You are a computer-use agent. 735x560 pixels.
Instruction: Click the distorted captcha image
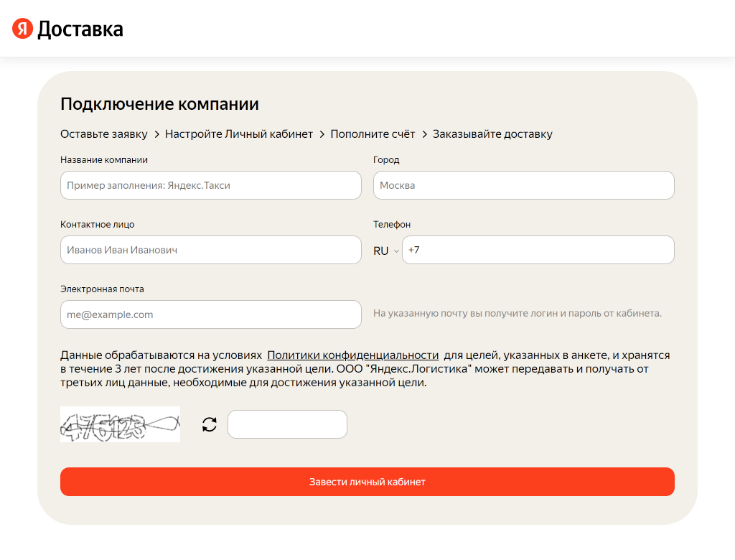click(x=120, y=424)
